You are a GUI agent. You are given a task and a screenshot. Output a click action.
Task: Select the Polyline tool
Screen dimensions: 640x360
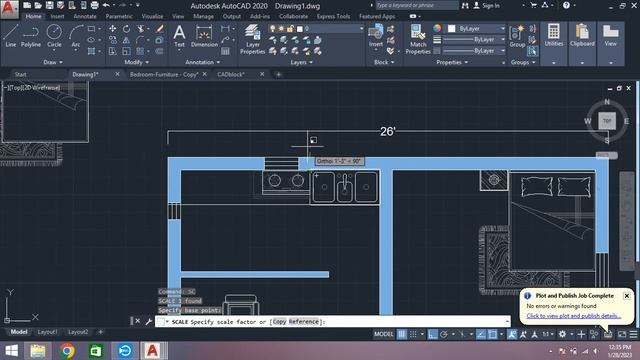pyautogui.click(x=31, y=36)
